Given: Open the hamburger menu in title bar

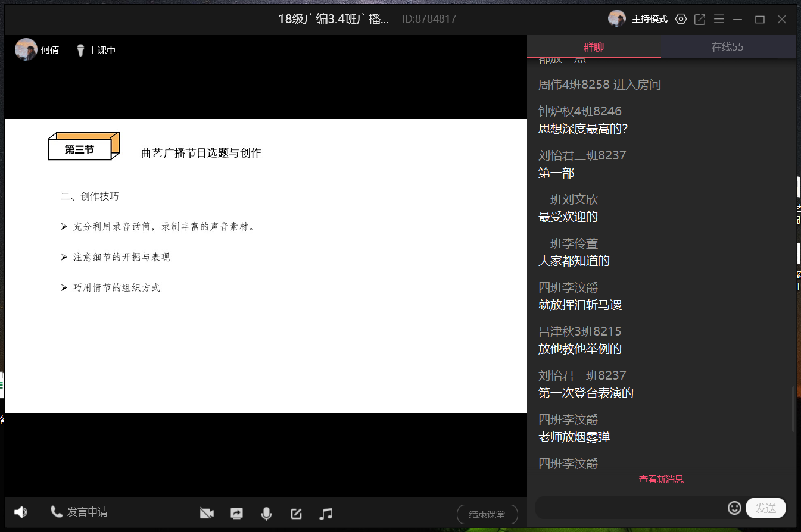Looking at the screenshot, I should click(x=719, y=19).
